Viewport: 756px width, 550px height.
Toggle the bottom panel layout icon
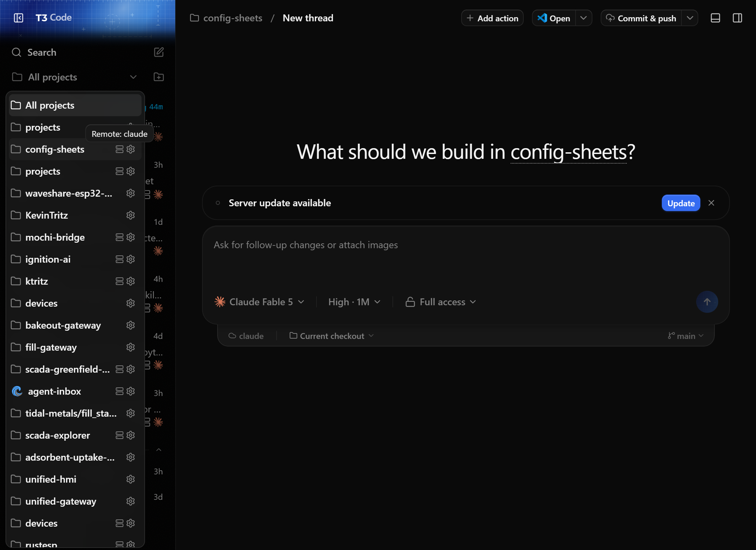(x=715, y=18)
